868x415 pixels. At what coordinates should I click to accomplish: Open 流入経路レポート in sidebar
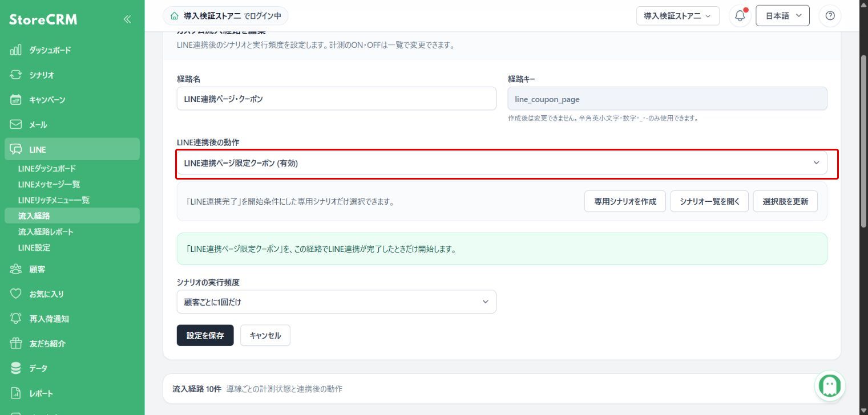pos(46,232)
